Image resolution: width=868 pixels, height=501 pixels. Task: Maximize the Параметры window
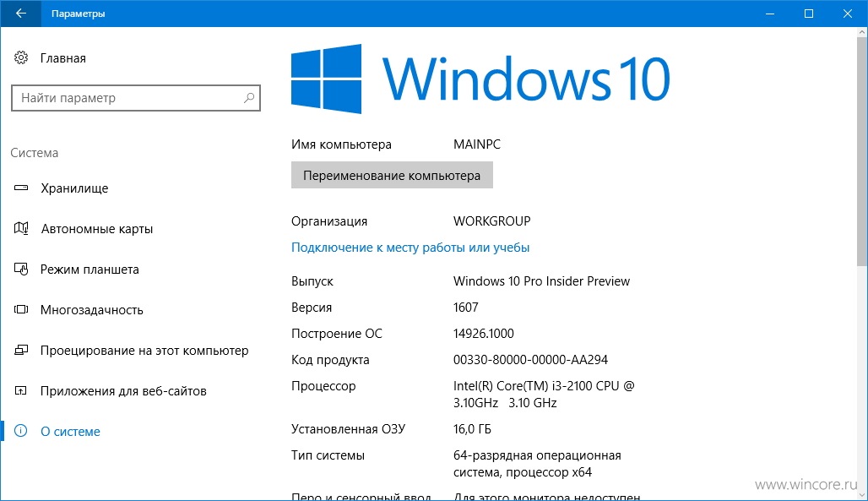click(809, 14)
